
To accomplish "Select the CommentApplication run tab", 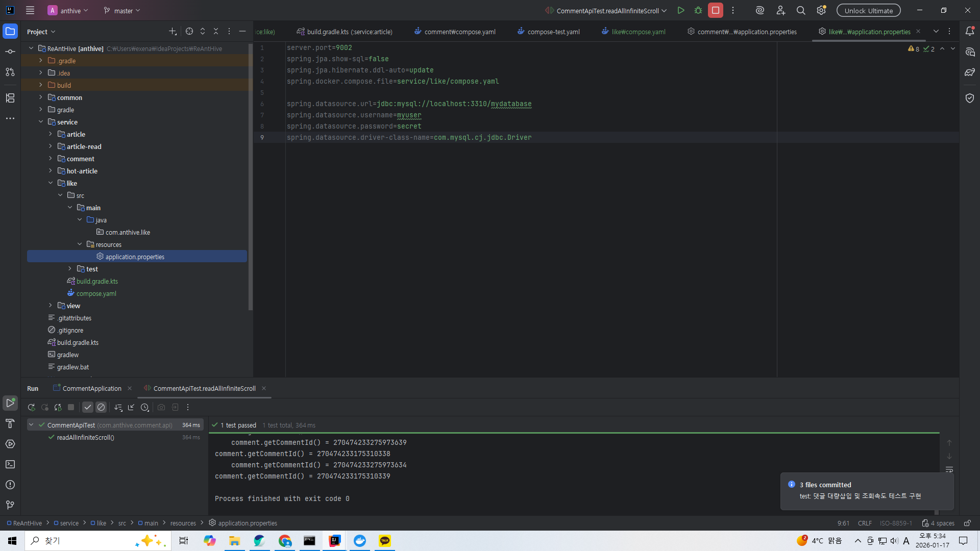I will click(x=92, y=388).
